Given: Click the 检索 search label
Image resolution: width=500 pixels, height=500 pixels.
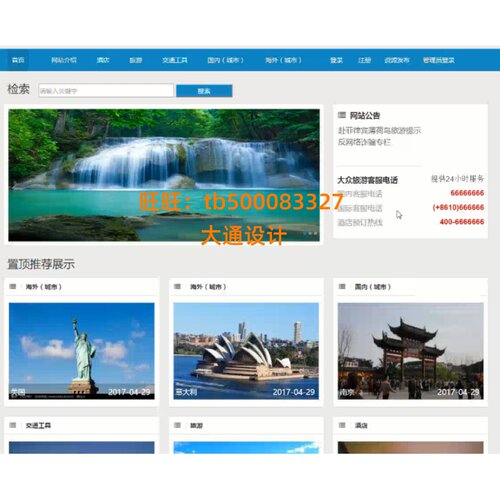Looking at the screenshot, I should [19, 89].
